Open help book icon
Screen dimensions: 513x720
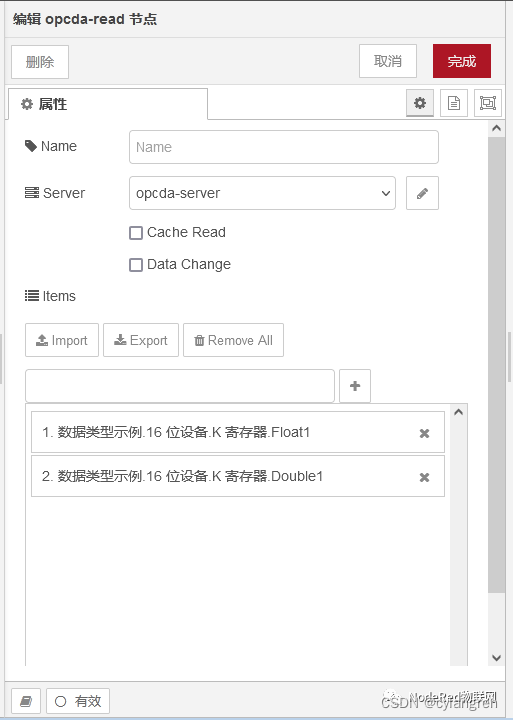pos(26,701)
